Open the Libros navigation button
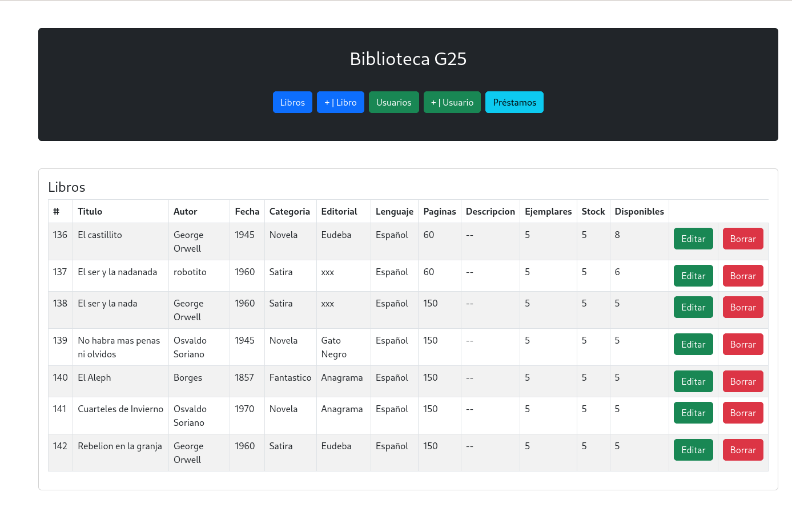This screenshot has height=532, width=792. pos(292,102)
